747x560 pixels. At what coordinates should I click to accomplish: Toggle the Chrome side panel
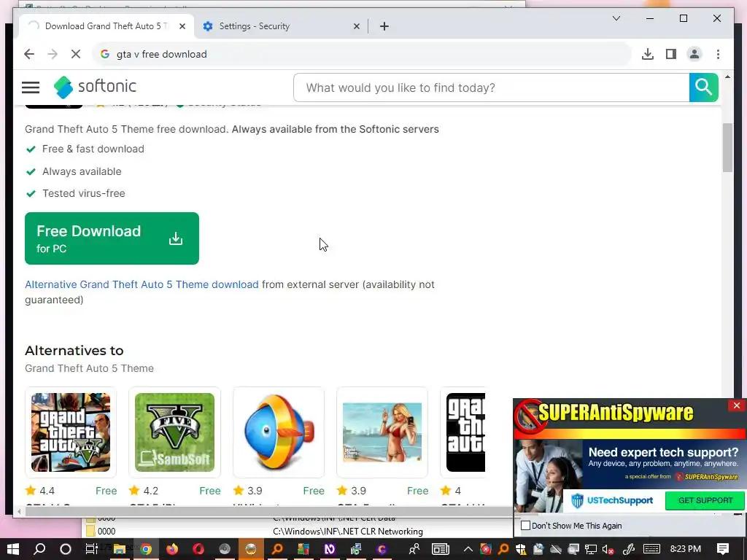pyautogui.click(x=671, y=54)
